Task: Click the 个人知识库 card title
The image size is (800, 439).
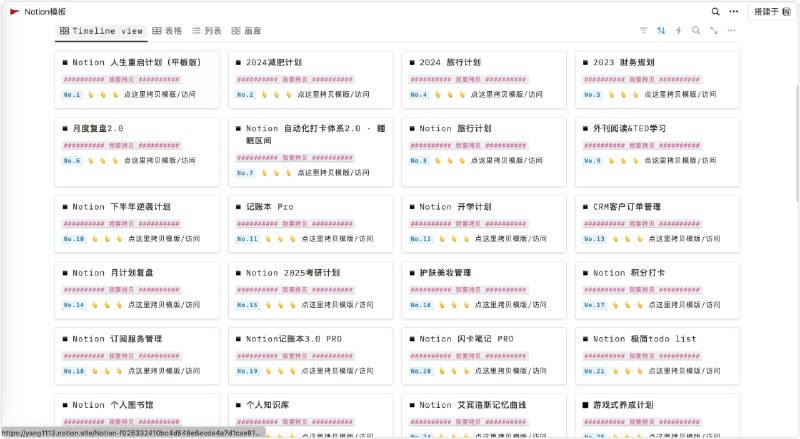Action: 267,405
